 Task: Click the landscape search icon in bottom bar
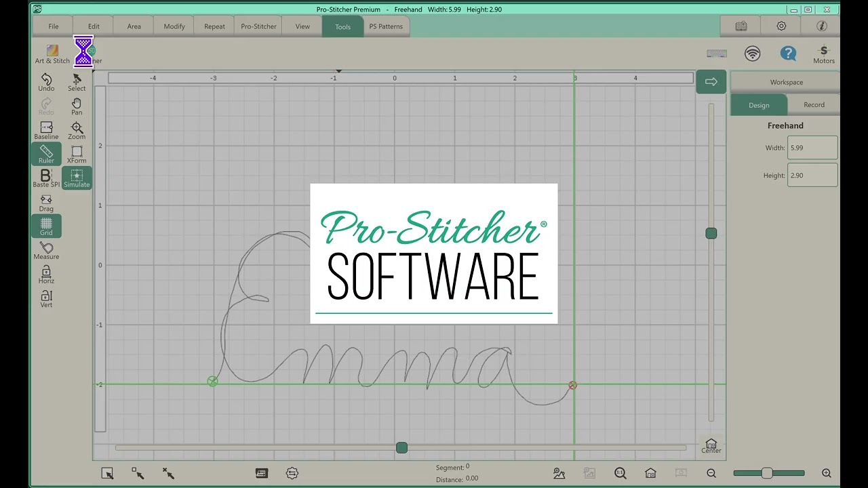(x=559, y=473)
